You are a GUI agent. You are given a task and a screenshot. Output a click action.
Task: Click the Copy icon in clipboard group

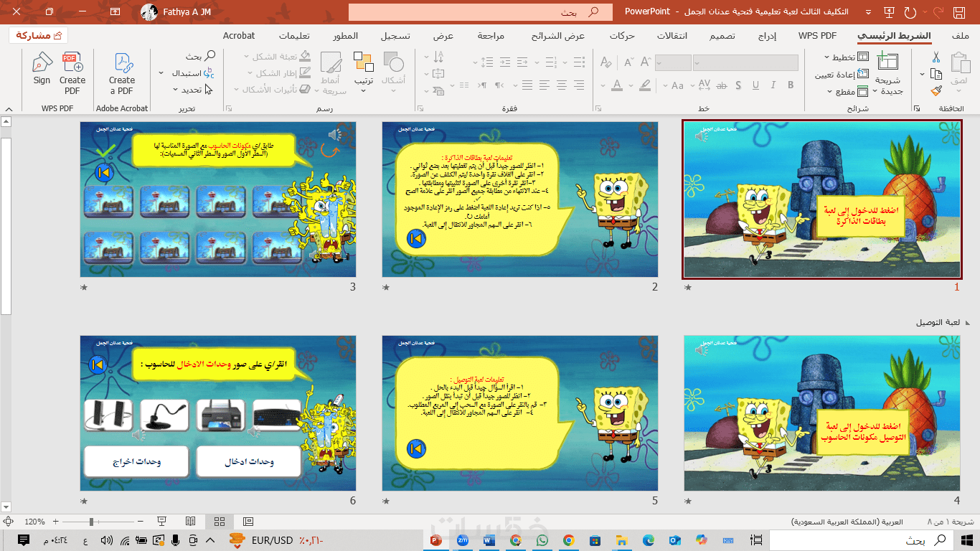click(x=936, y=74)
